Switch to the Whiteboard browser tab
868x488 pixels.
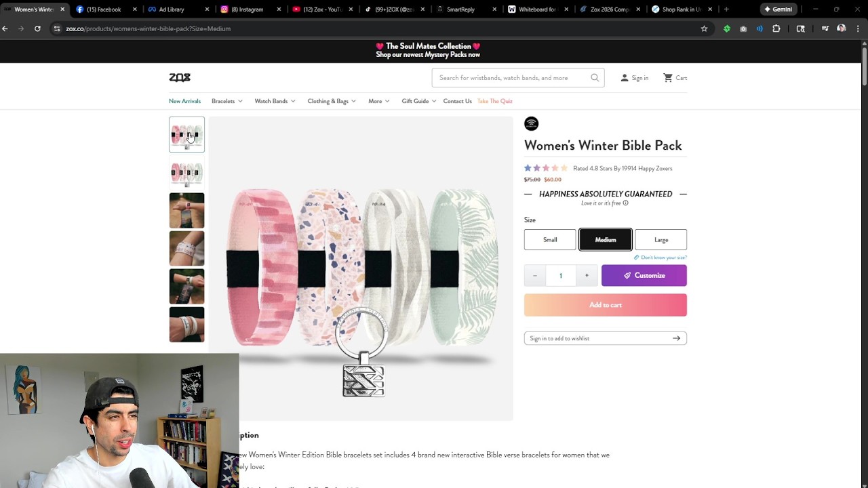point(538,9)
